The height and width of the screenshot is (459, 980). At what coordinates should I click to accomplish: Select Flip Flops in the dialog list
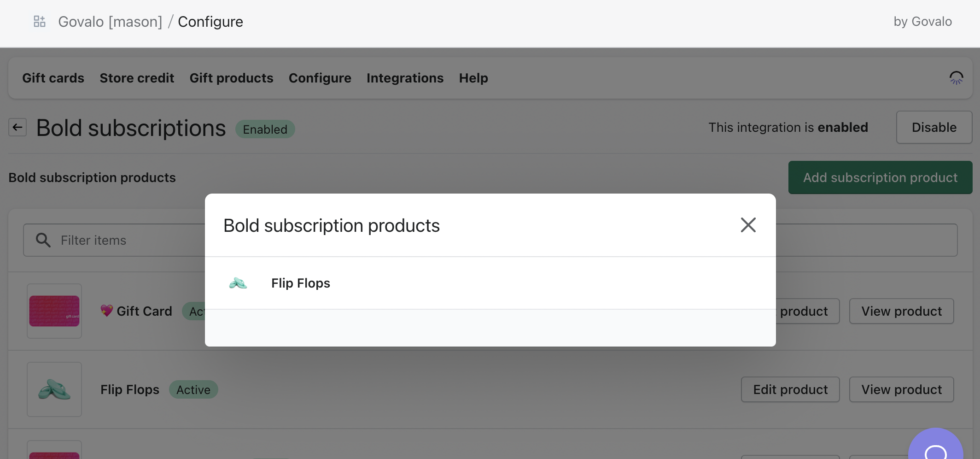(301, 283)
